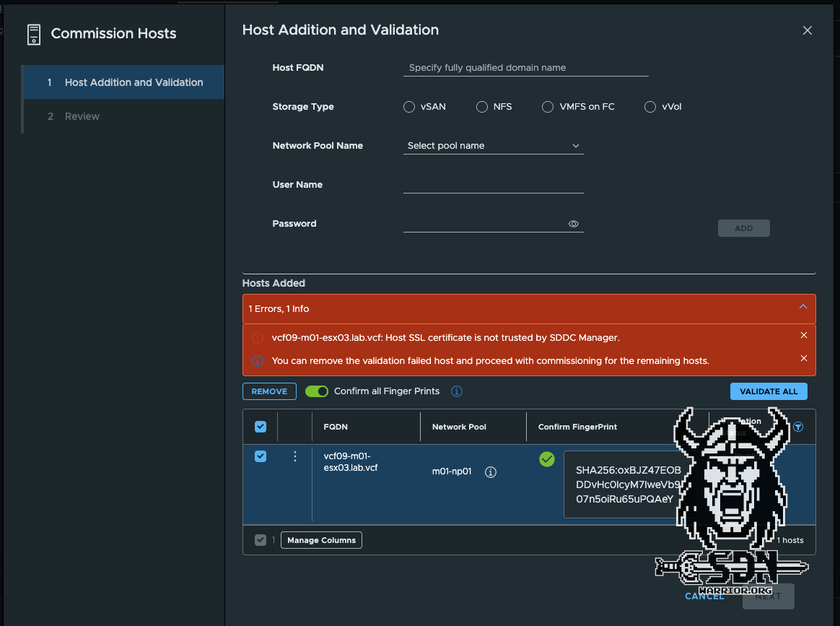Open the three-dot actions menu for host row
Screen dimensions: 840x626
[x=294, y=456]
